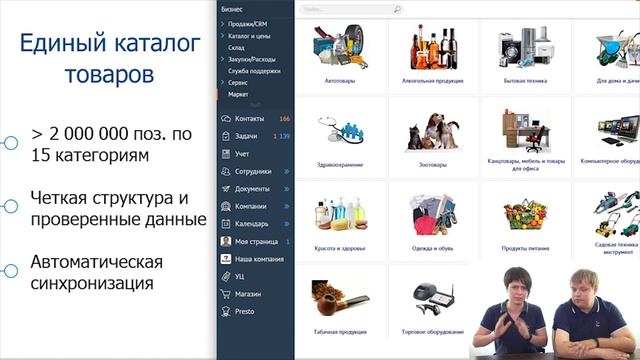The height and width of the screenshot is (360, 640).
Task: Open the Табачная продукция pipe image
Action: click(340, 298)
